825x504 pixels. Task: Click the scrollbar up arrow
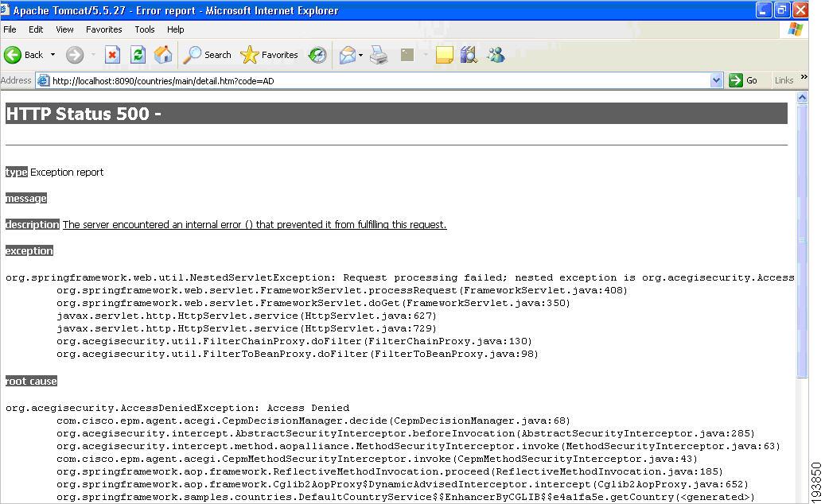coord(803,97)
